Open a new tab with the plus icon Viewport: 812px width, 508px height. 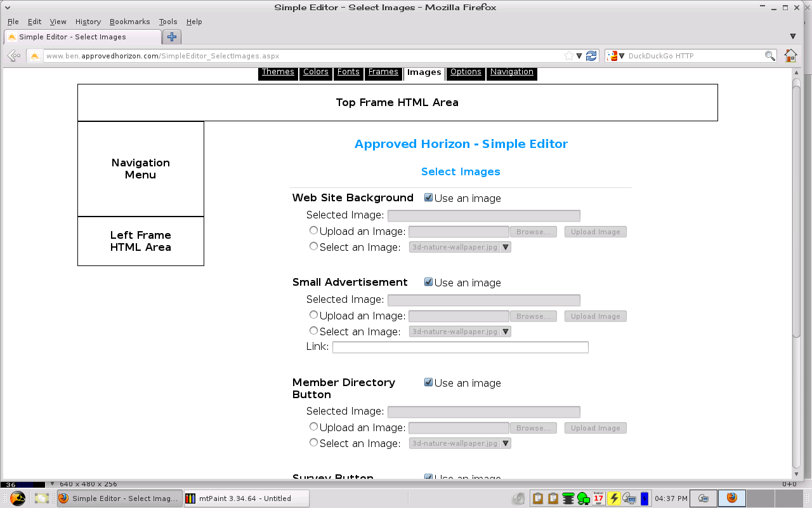[172, 37]
